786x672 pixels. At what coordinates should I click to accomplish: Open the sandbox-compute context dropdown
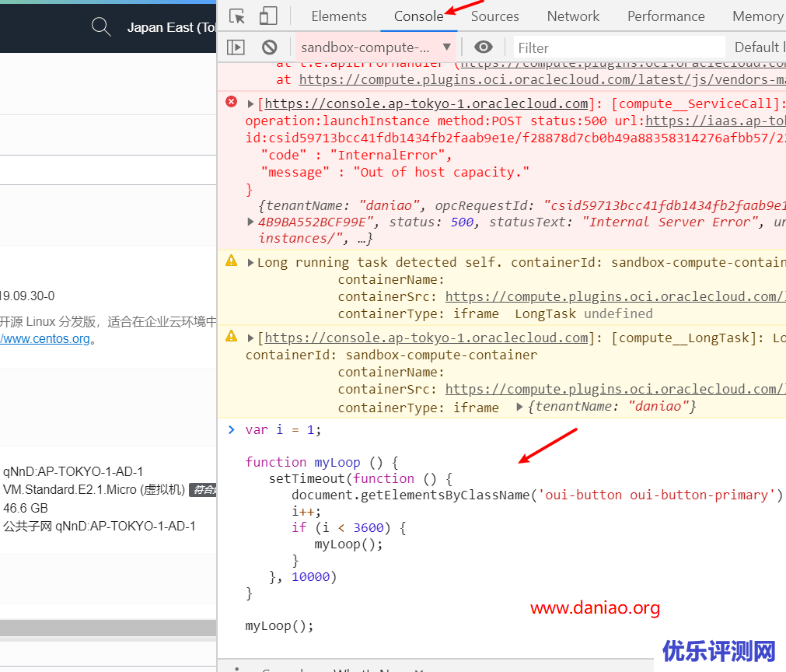coord(376,47)
